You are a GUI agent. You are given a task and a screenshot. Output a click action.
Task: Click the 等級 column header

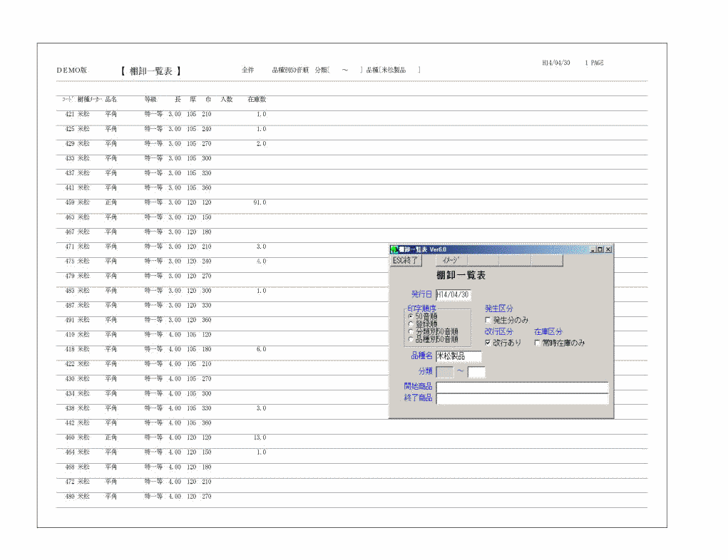pyautogui.click(x=150, y=99)
